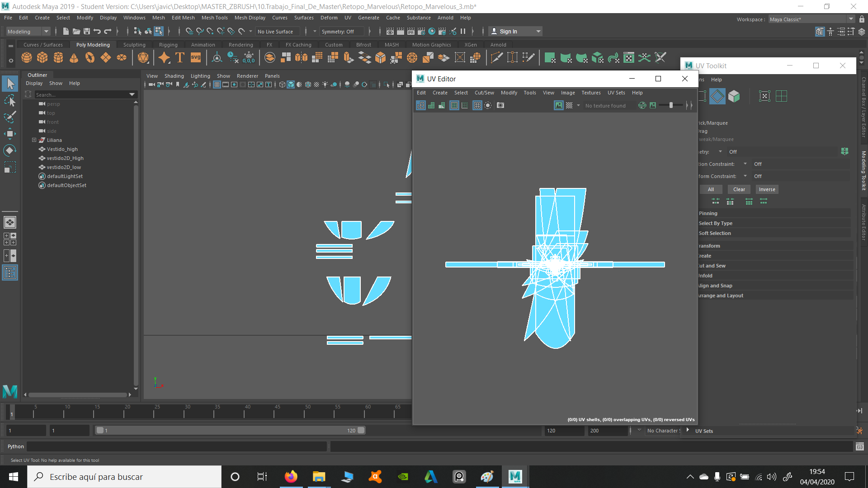
Task: Select the Rotate tool in the toolbox
Action: pyautogui.click(x=9, y=150)
